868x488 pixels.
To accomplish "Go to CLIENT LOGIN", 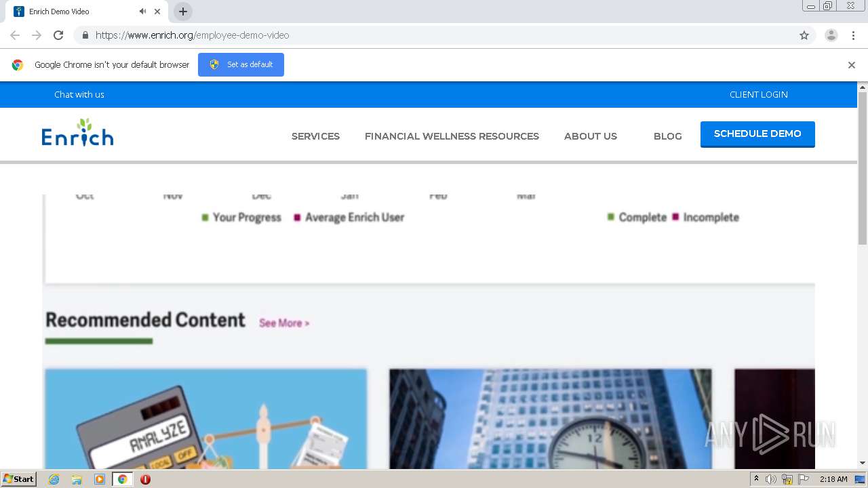I will pos(759,94).
